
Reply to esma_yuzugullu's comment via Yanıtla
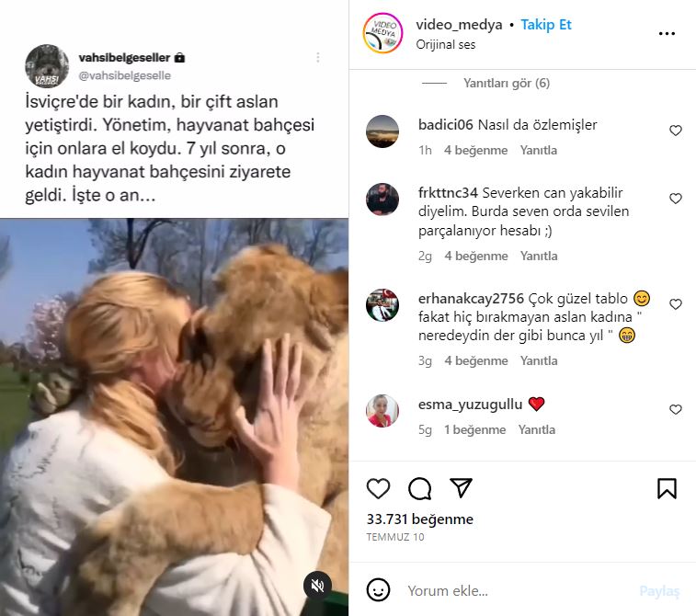tap(537, 429)
